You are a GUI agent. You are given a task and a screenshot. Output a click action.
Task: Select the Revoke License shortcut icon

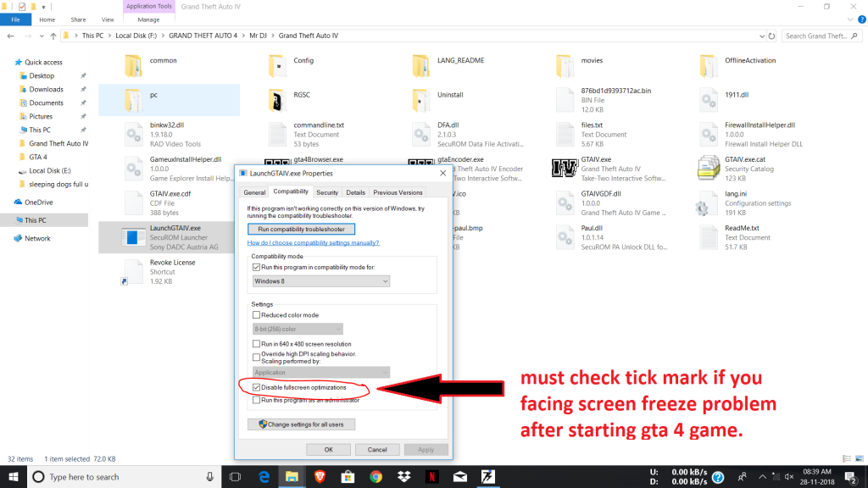pyautogui.click(x=132, y=272)
